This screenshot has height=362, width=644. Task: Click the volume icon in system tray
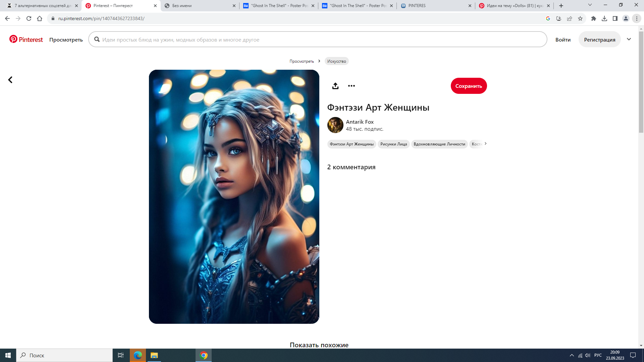[x=588, y=355]
